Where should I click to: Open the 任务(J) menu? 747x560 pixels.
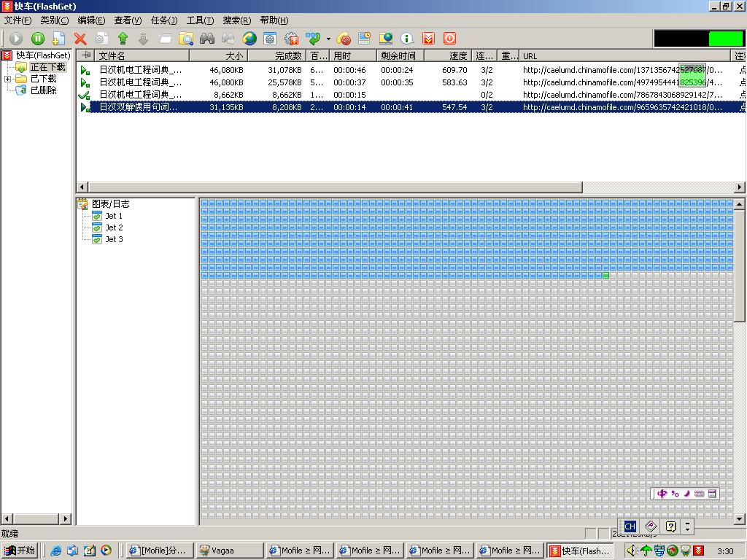click(164, 20)
